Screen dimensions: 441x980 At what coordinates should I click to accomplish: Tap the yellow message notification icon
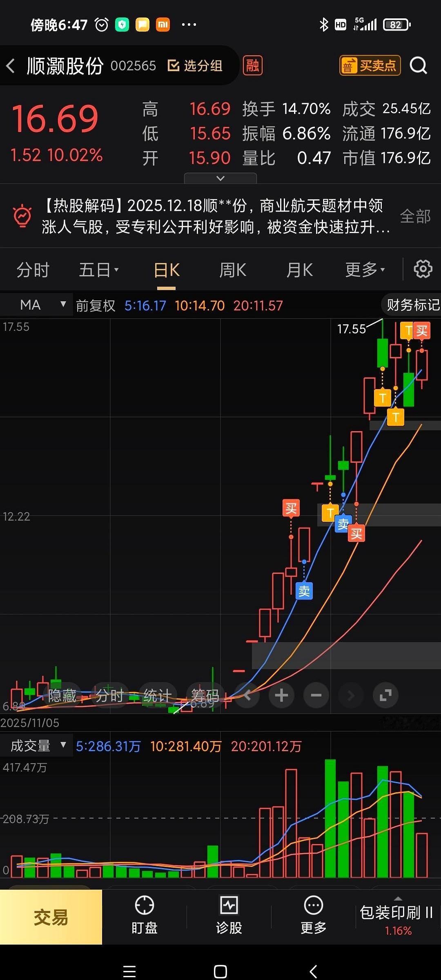(143, 25)
